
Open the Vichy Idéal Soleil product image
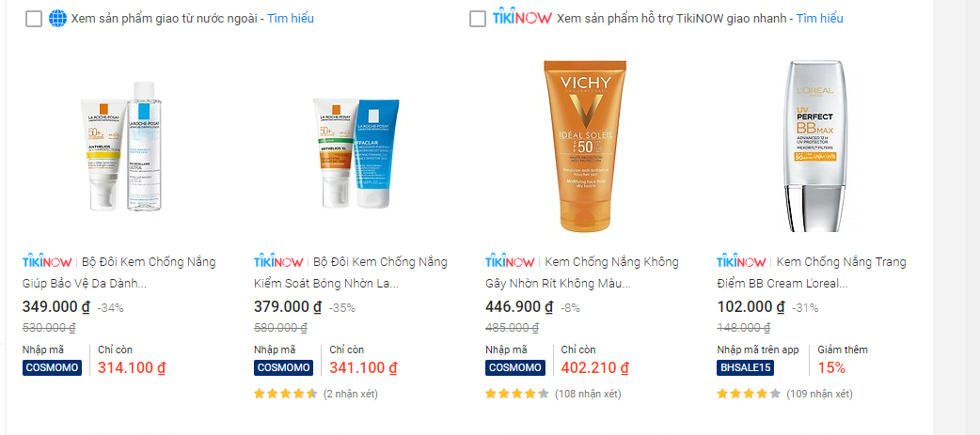[585, 146]
